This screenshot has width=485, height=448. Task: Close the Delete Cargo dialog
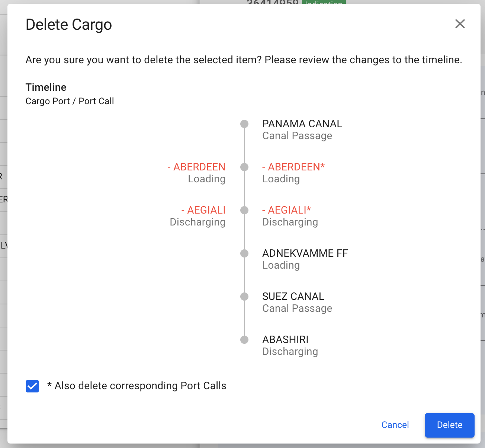pyautogui.click(x=460, y=24)
